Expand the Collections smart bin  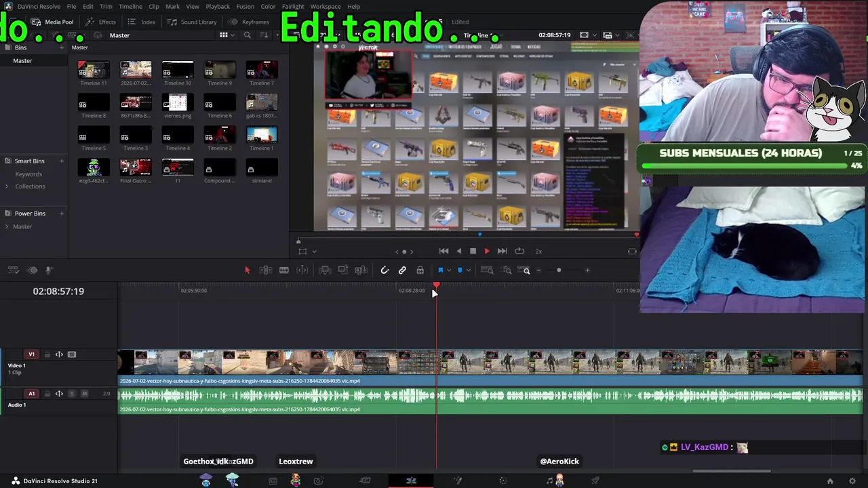(x=7, y=186)
